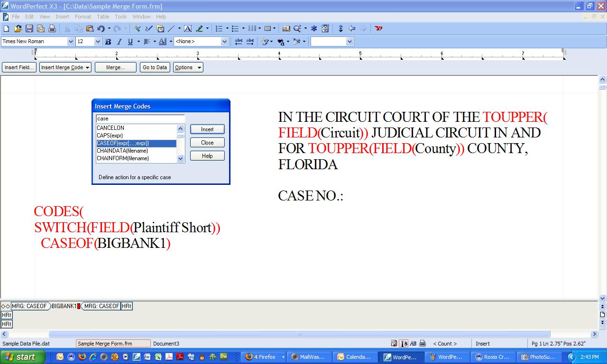
Task: Click the printer icon in status bar
Action: pos(423,344)
